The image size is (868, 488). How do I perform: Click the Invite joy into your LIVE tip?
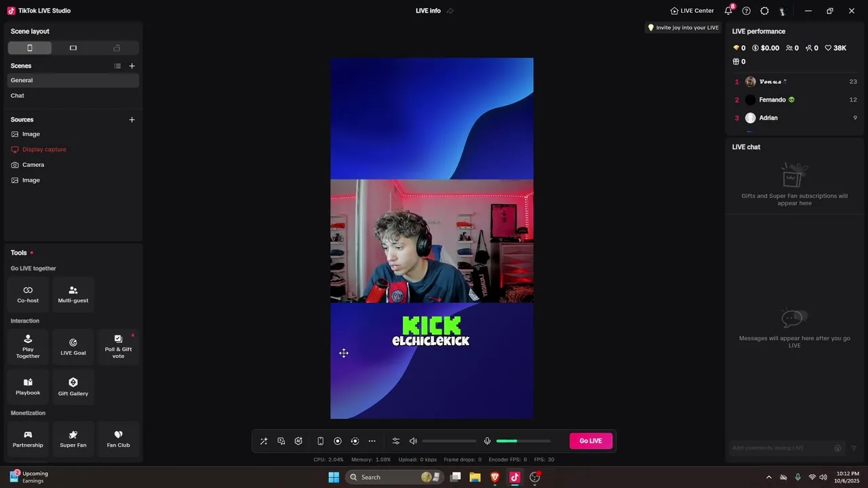[x=683, y=28]
